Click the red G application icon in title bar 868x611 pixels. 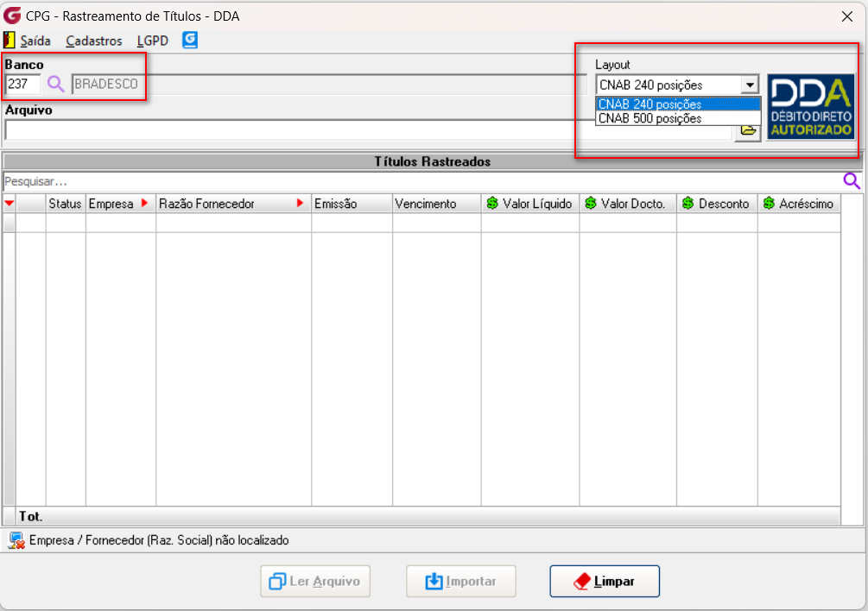click(x=11, y=16)
